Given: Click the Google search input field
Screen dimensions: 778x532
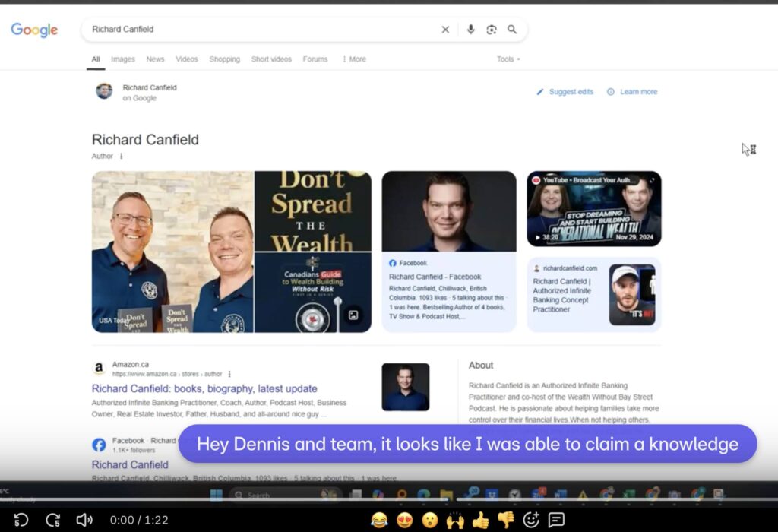Looking at the screenshot, I should click(x=263, y=30).
